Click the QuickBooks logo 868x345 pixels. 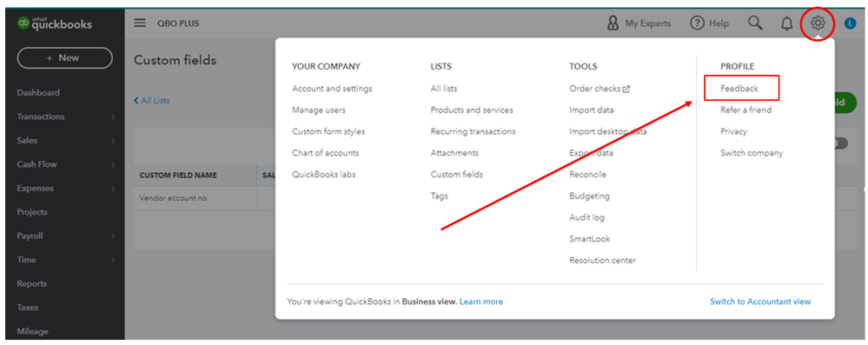point(55,23)
